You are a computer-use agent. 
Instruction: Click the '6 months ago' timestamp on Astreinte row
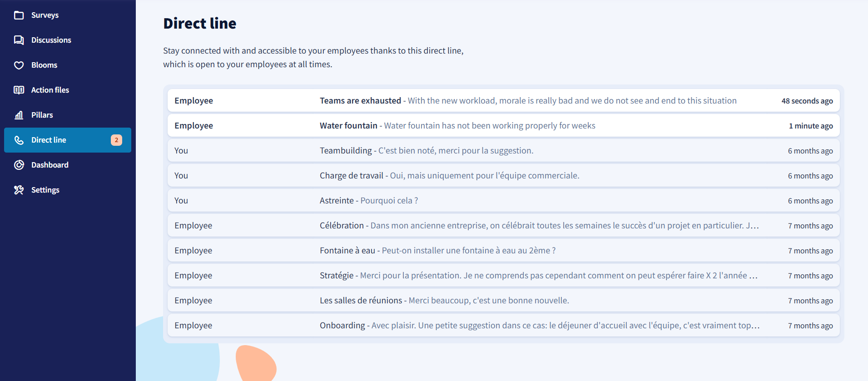[810, 201]
